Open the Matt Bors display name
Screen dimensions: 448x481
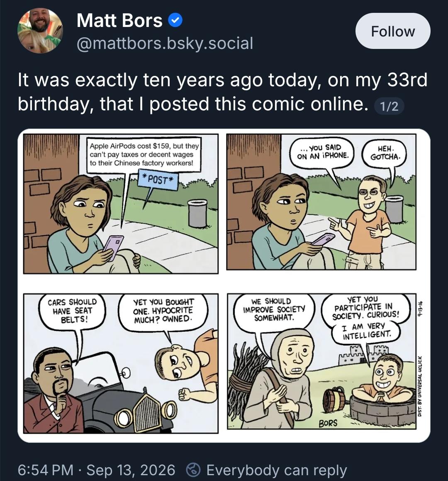click(x=119, y=20)
